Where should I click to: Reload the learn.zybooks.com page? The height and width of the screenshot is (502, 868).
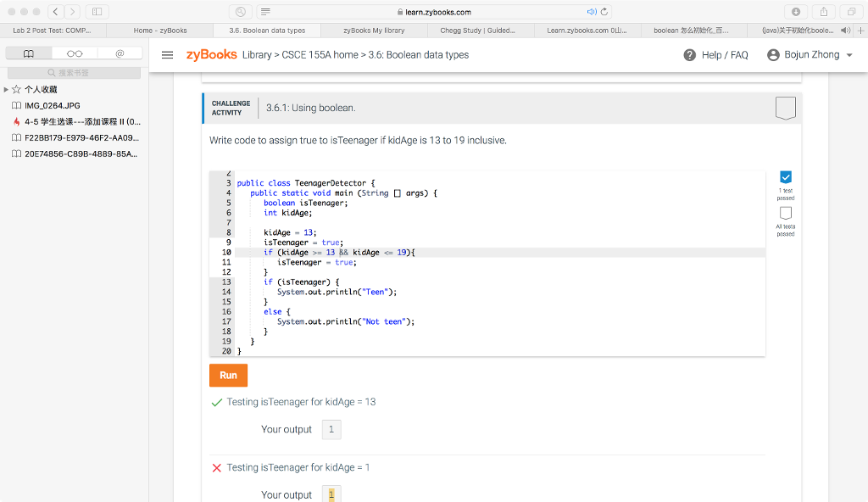603,11
